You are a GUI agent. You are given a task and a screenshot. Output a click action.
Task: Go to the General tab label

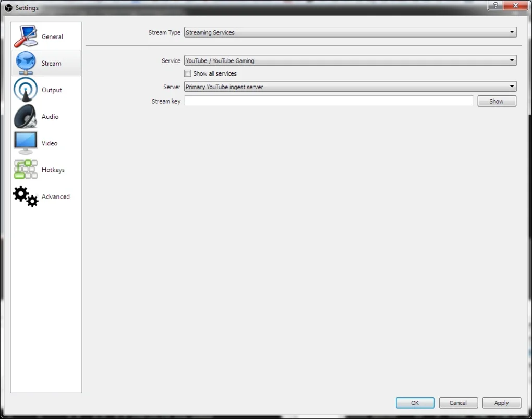point(52,36)
